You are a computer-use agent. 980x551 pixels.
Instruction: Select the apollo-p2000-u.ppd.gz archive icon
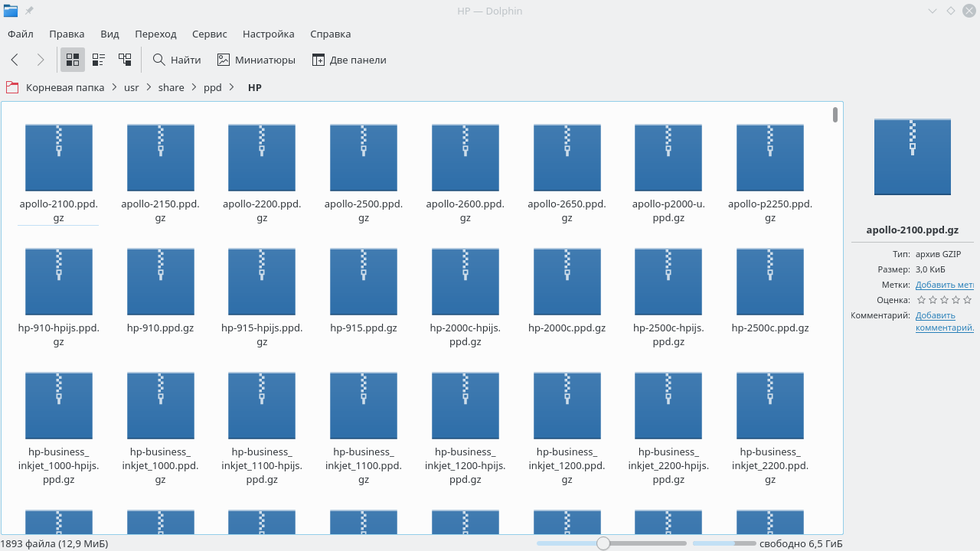(668, 157)
